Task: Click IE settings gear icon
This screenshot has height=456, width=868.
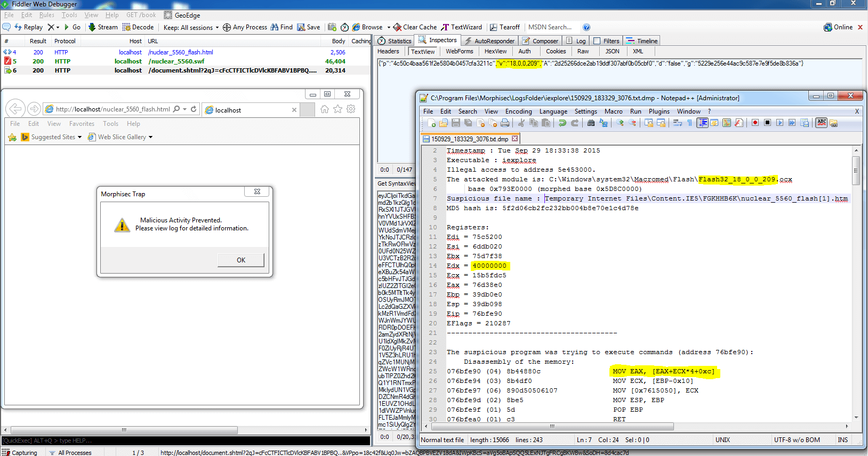Action: (x=351, y=109)
